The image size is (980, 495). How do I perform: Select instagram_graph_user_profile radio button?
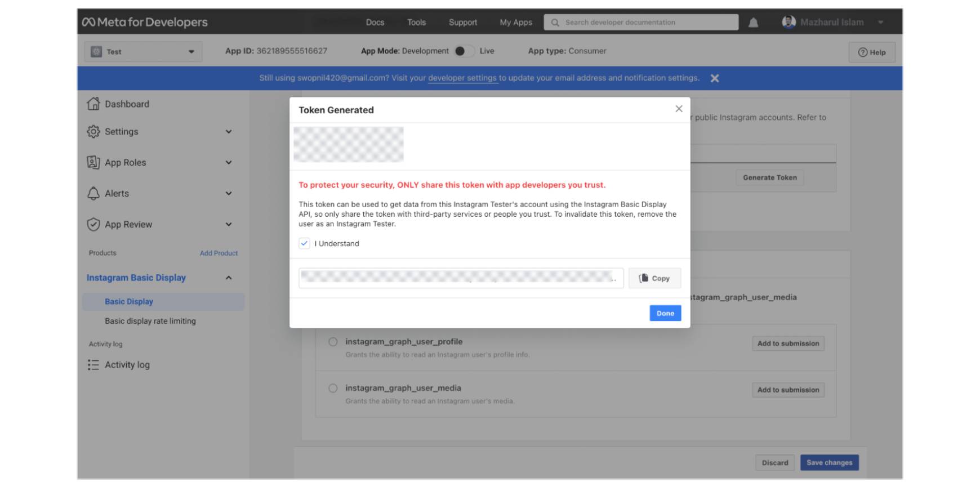point(333,342)
